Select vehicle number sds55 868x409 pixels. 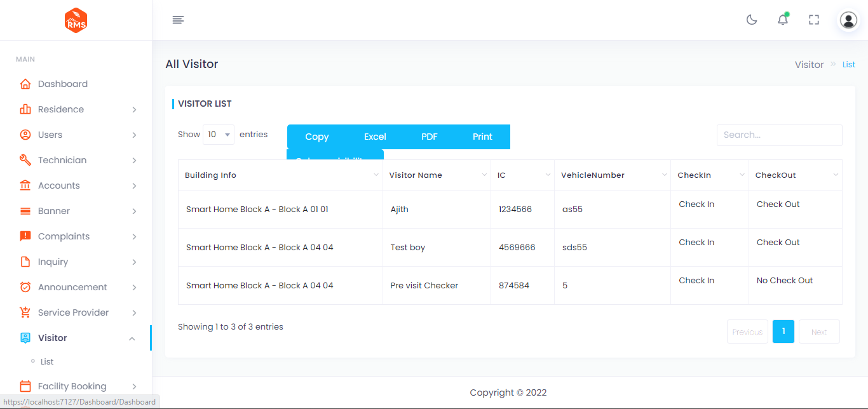coord(574,247)
